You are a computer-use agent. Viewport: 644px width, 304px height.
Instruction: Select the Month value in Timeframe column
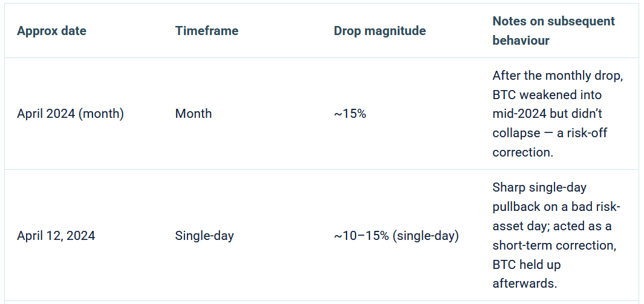click(194, 114)
